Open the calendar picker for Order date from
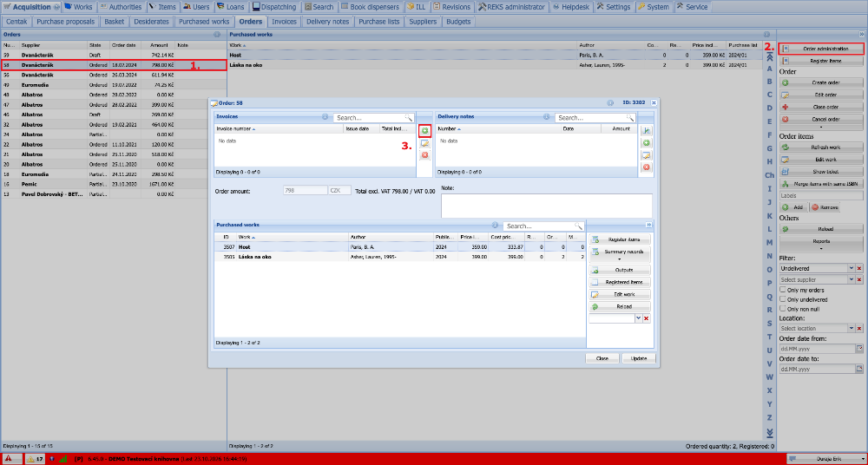868x465 pixels. click(859, 349)
